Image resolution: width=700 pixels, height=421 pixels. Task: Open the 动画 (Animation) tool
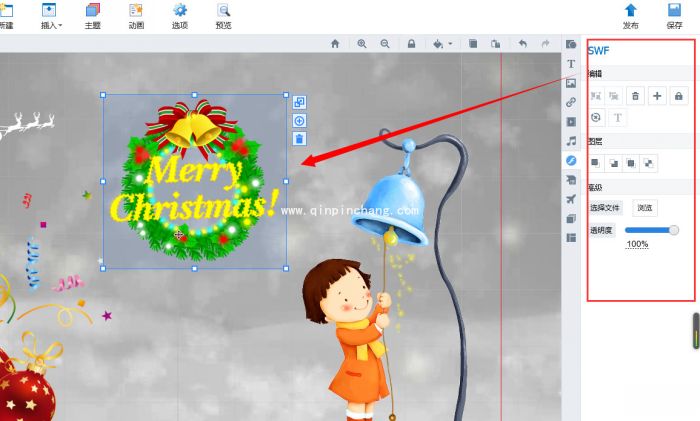[136, 16]
